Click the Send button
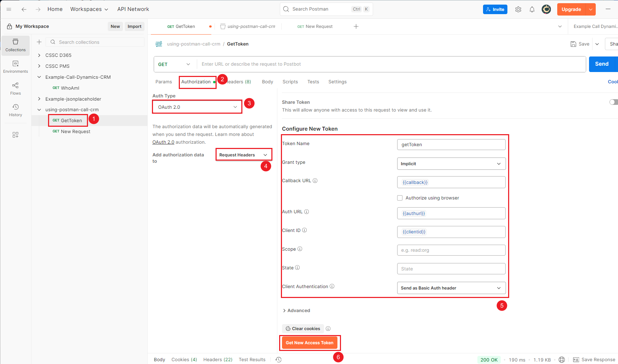618x364 pixels. (602, 64)
